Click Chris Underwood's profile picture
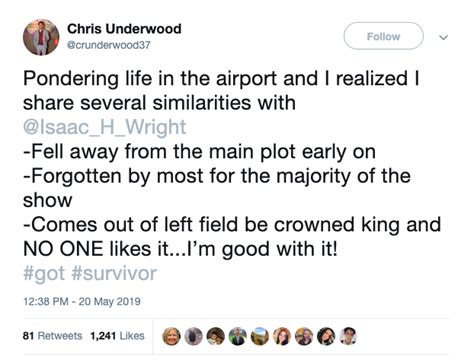 point(41,37)
